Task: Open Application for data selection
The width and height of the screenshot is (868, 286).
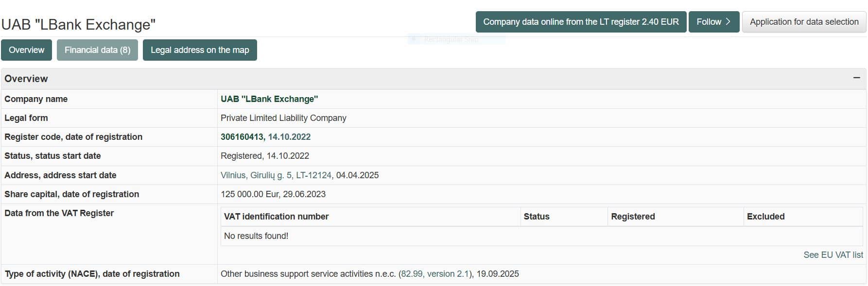Action: (x=804, y=22)
